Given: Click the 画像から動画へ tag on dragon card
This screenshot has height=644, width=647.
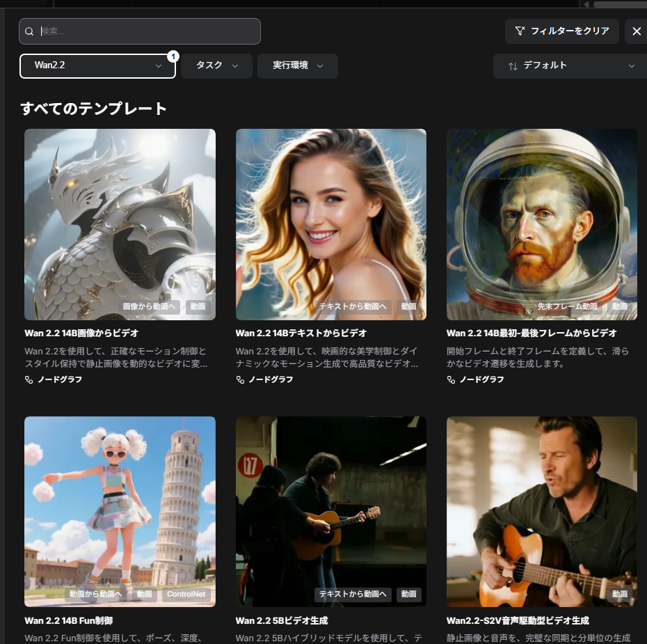Looking at the screenshot, I should pos(149,306).
